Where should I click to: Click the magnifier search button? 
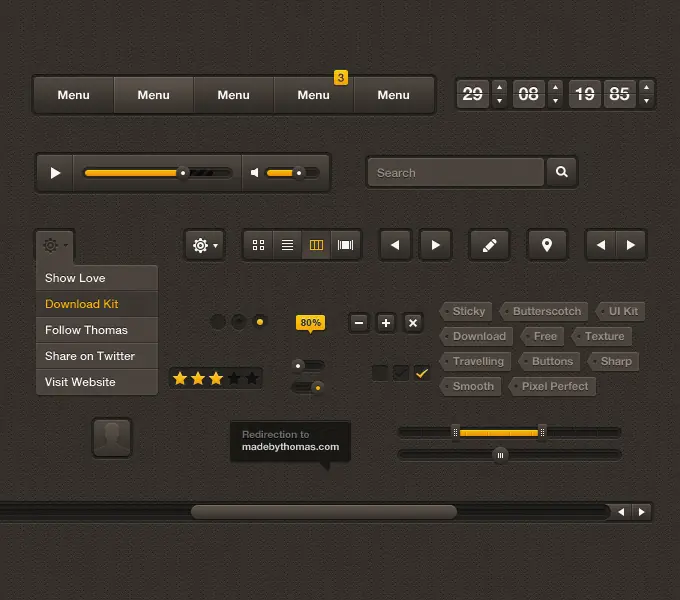562,172
